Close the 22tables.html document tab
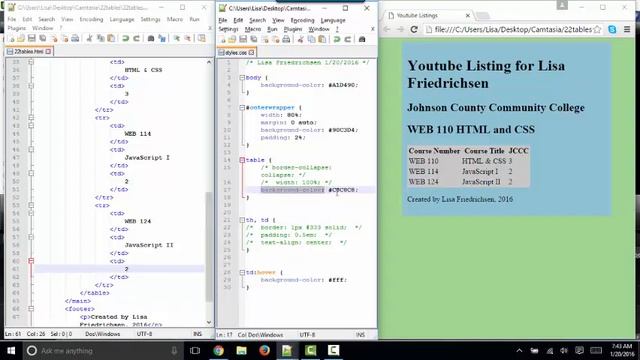This screenshot has width=640, height=360. tap(49, 51)
